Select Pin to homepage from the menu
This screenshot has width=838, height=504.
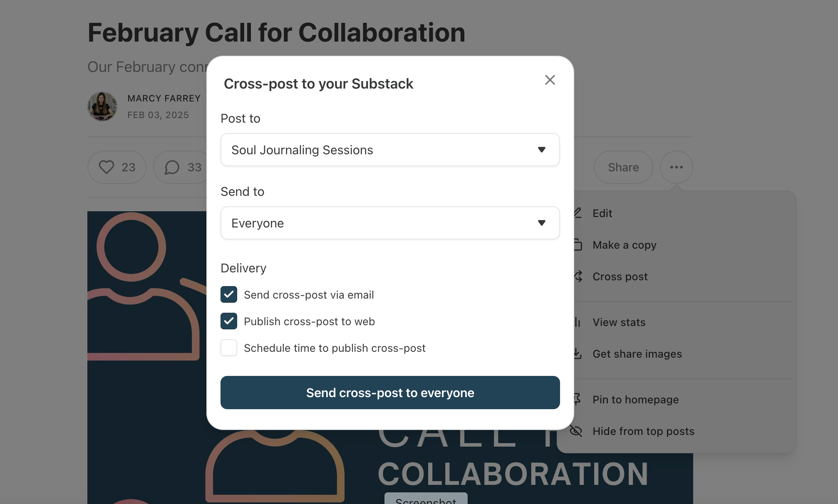[x=635, y=400]
